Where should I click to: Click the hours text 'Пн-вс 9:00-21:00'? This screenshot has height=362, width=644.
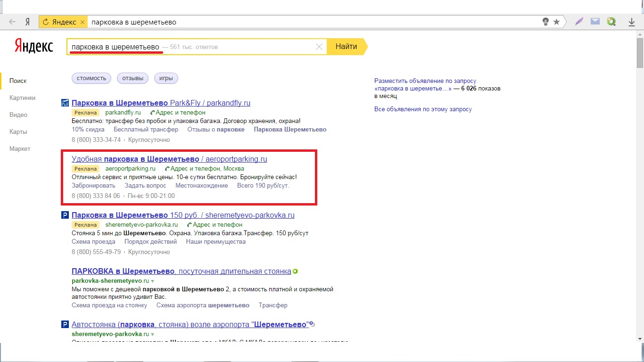click(151, 196)
